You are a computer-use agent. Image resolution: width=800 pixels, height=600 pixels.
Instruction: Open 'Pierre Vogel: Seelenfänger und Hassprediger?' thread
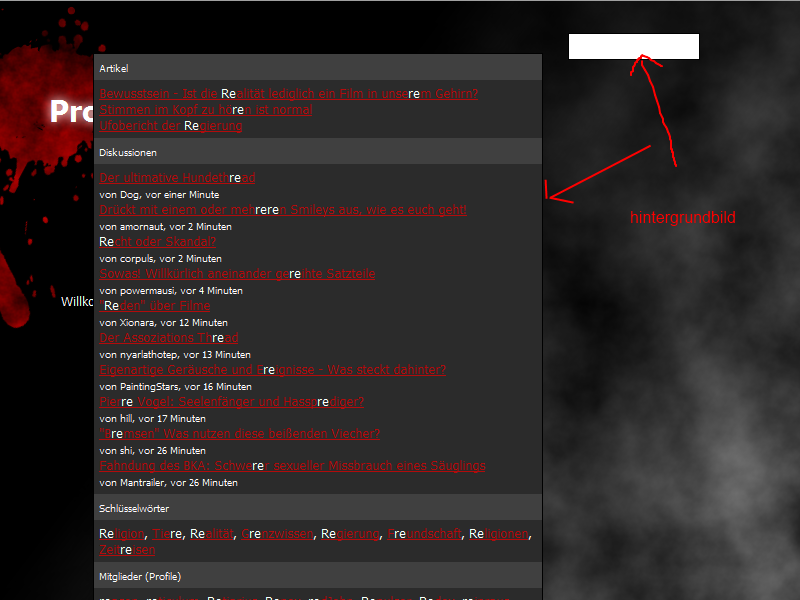coord(232,402)
